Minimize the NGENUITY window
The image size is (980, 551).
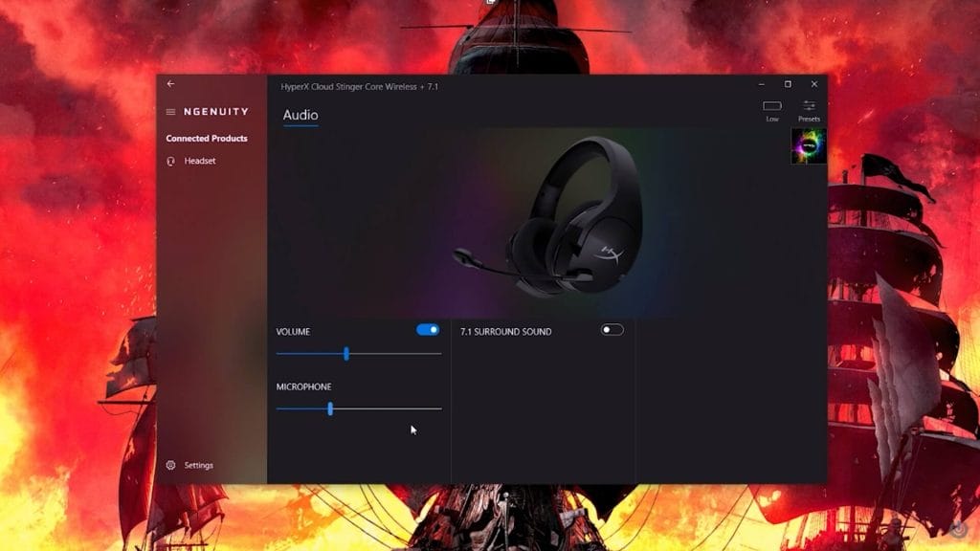[761, 84]
